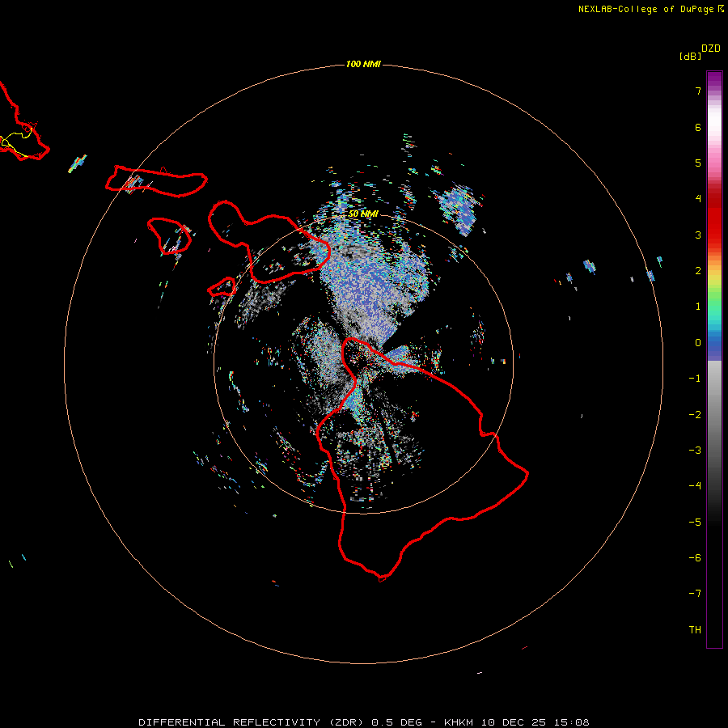Image resolution: width=728 pixels, height=728 pixels.
Task: Click the TH threshold label on scale
Action: [x=695, y=630]
